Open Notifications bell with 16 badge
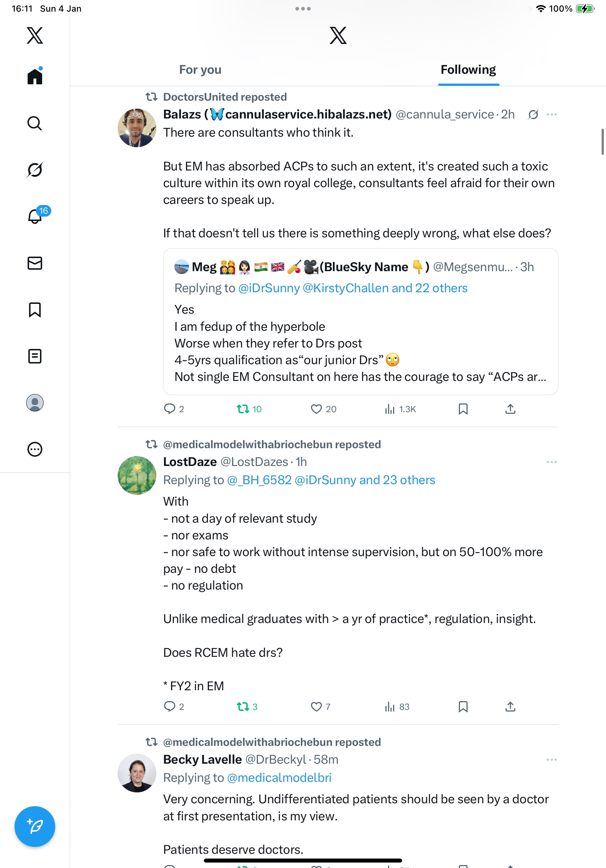 [x=35, y=216]
